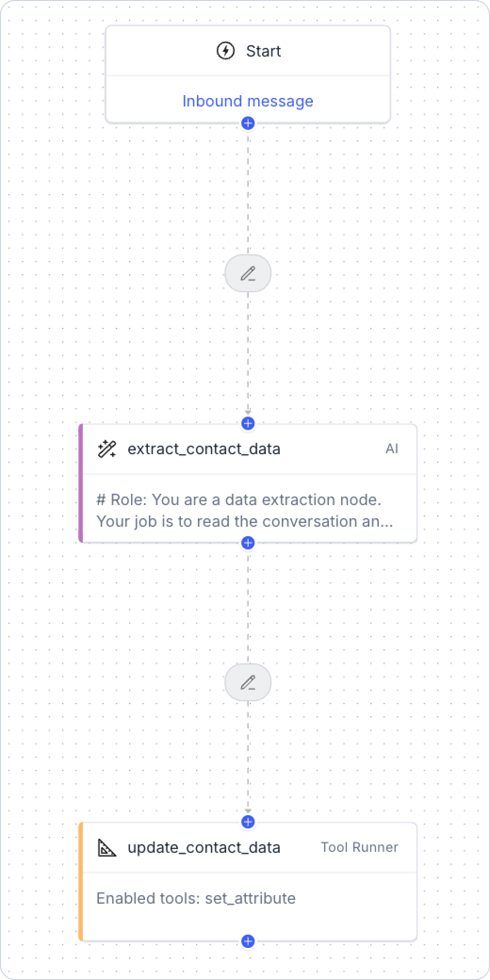This screenshot has height=980, width=490.
Task: Click the lightning bolt Start icon
Action: pyautogui.click(x=226, y=51)
